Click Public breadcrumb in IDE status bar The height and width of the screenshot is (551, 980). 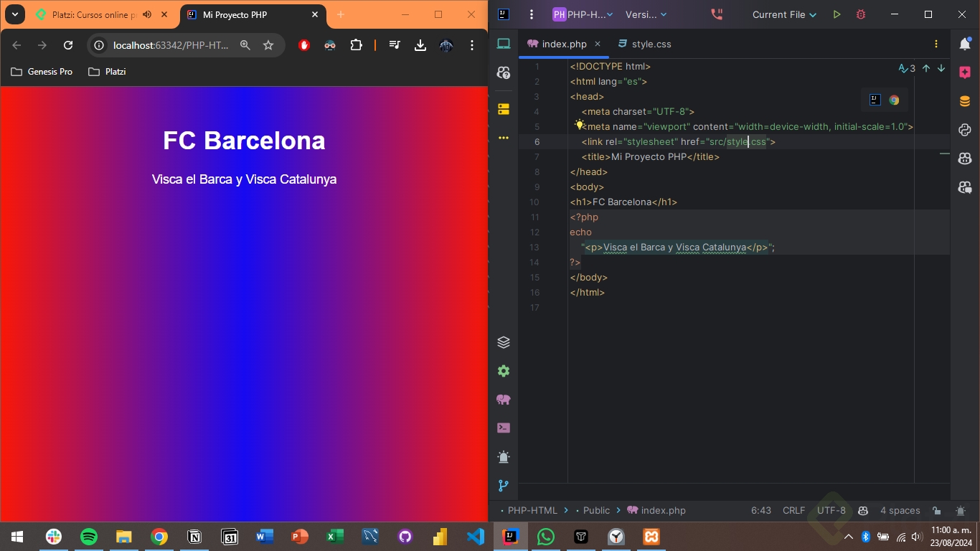pos(596,511)
